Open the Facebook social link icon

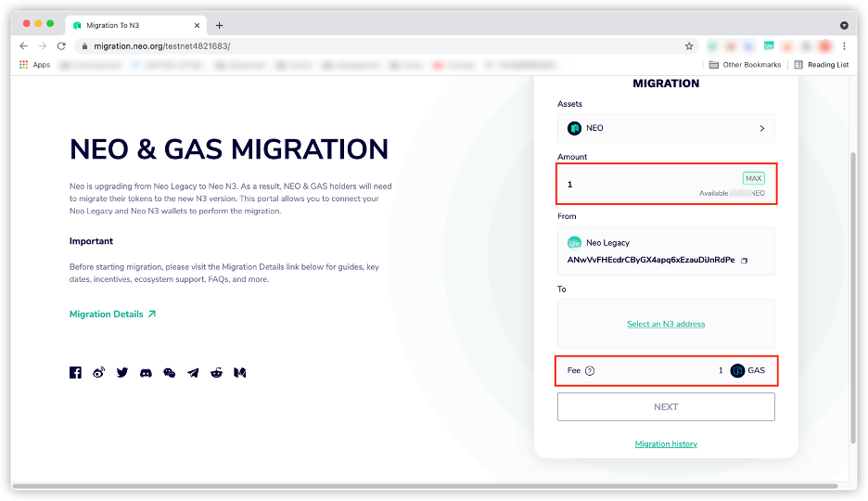[76, 373]
